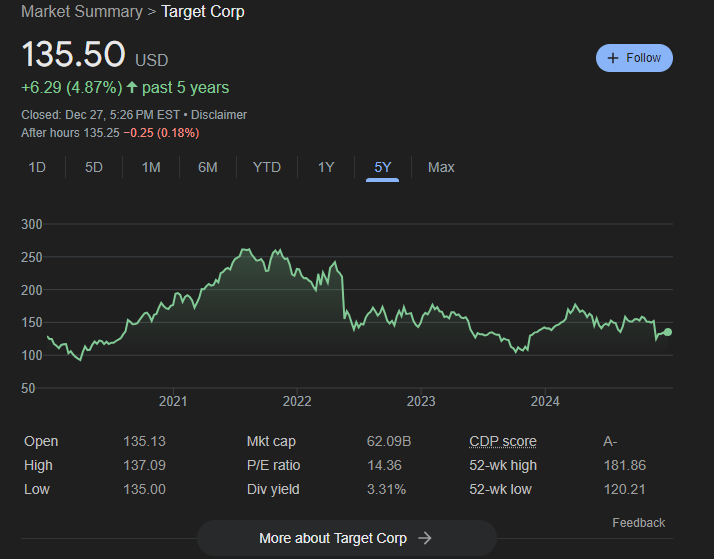Click the 250 y-axis label
Screen dimensions: 714x559
point(31,257)
